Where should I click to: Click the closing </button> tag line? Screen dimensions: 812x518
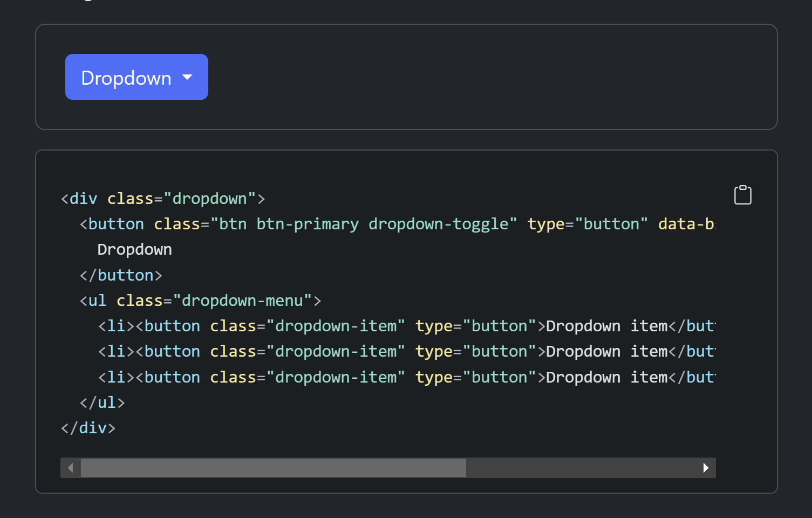click(x=121, y=275)
